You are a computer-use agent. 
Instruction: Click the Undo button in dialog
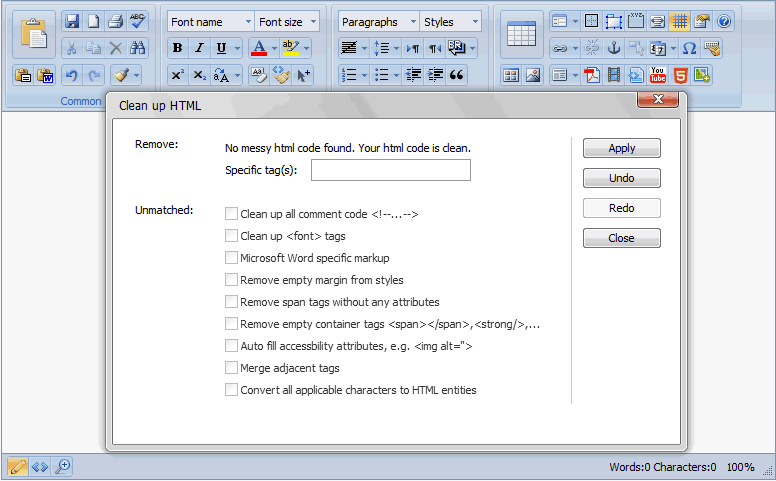(x=622, y=178)
